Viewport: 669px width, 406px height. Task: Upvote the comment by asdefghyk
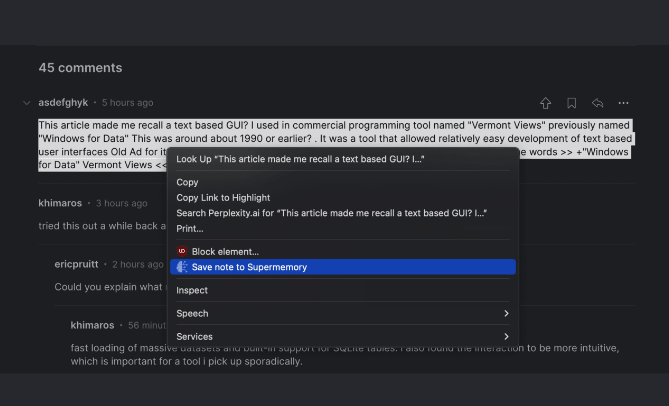click(546, 103)
